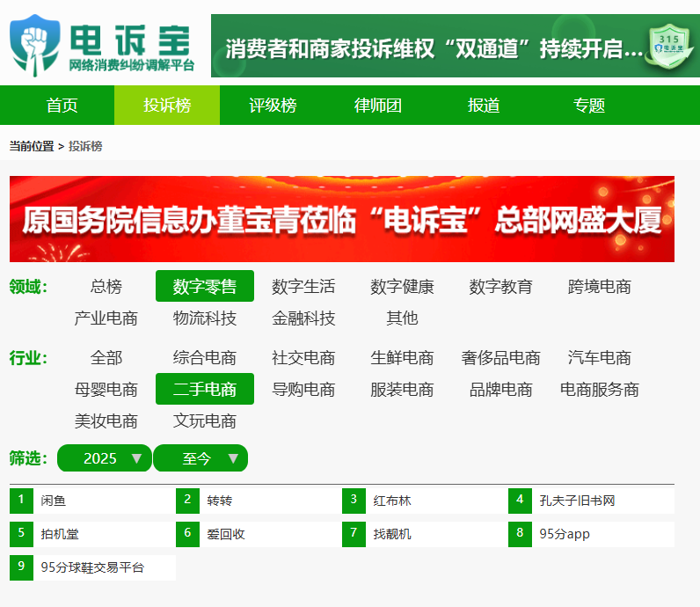This screenshot has width=700, height=607.
Task: Choose 生鲜电商 industry filter
Action: (402, 358)
